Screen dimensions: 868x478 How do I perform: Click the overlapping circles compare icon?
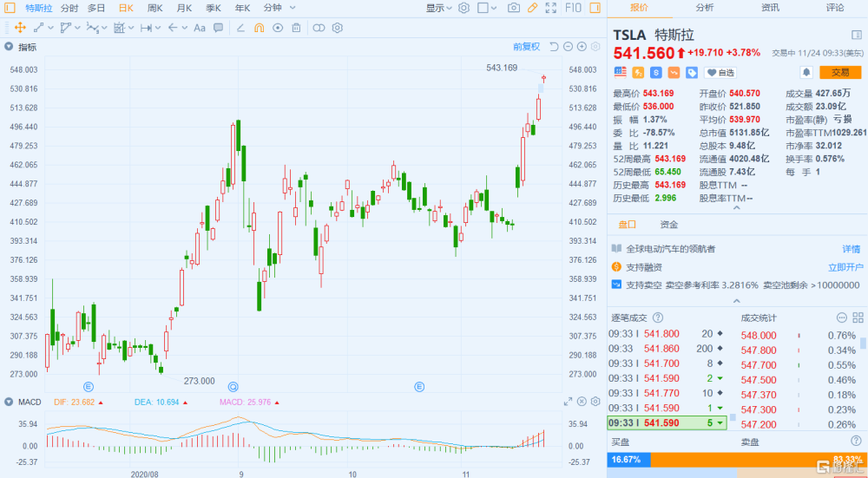319,28
